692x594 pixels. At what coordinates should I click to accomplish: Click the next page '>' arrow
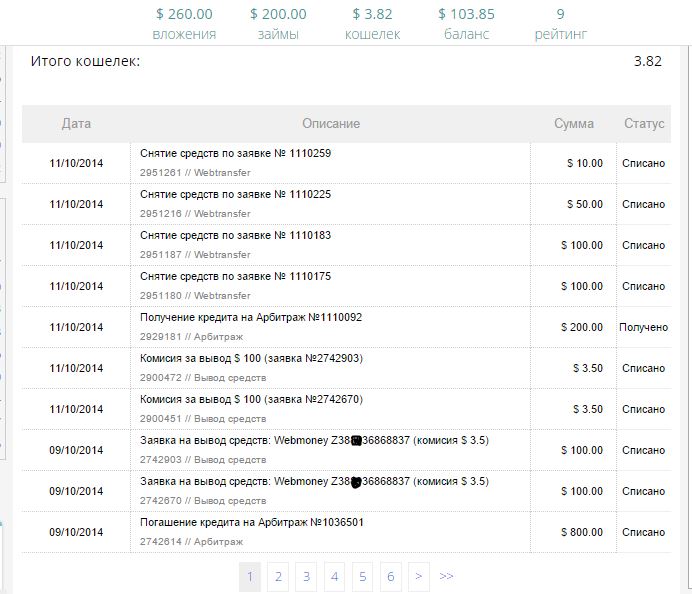tap(419, 576)
